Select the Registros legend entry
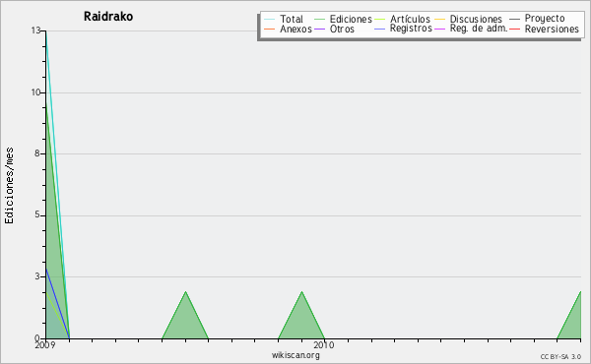 [411, 29]
